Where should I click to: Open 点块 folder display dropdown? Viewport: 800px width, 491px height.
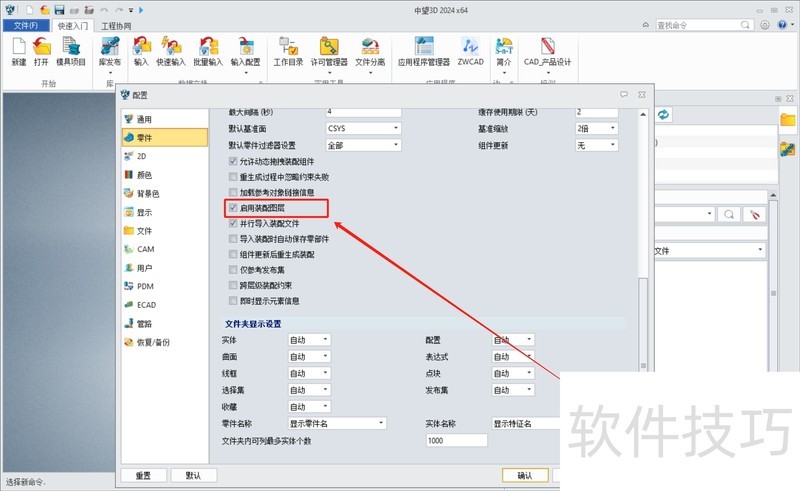(513, 373)
